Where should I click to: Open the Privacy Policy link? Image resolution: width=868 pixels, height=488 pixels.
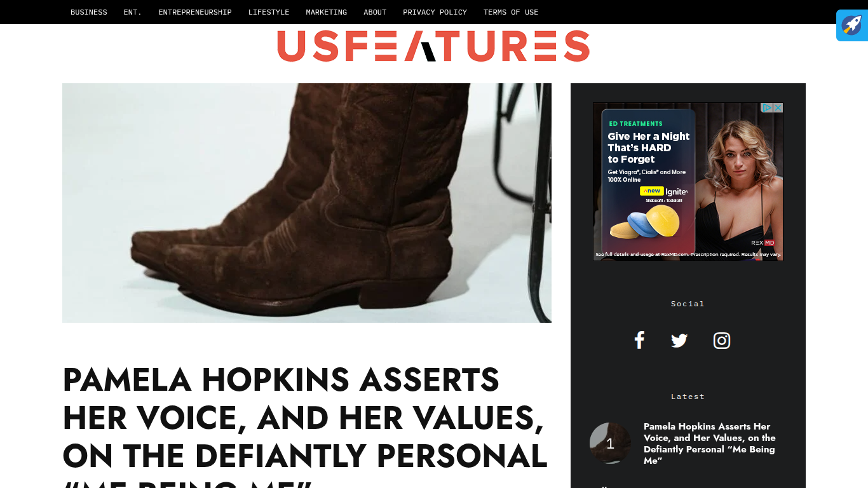pos(435,12)
